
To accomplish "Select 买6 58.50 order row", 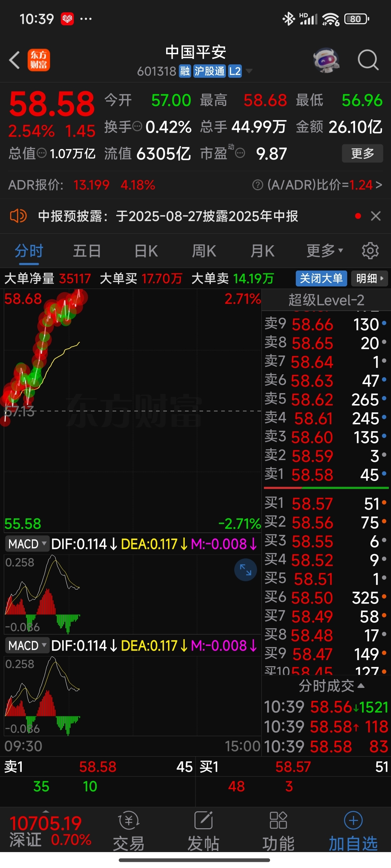I will pos(326,597).
